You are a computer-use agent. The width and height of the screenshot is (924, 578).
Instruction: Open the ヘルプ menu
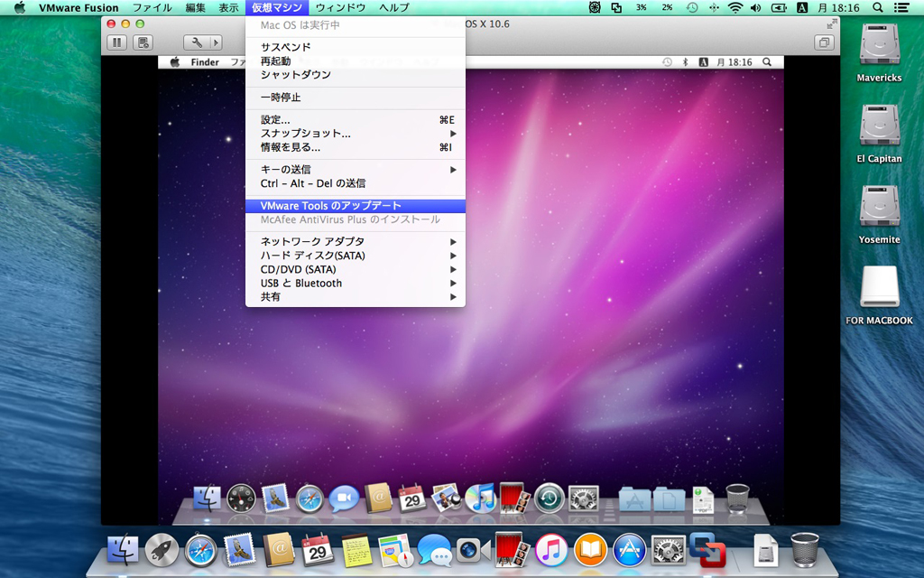point(394,7)
